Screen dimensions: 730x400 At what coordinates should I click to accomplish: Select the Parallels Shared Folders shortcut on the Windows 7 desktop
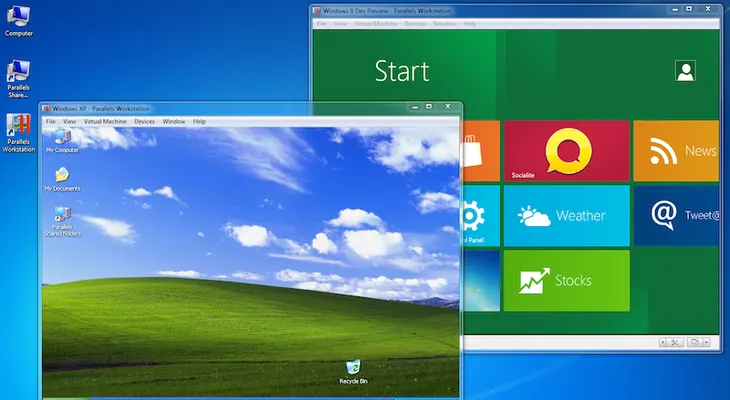pos(19,79)
